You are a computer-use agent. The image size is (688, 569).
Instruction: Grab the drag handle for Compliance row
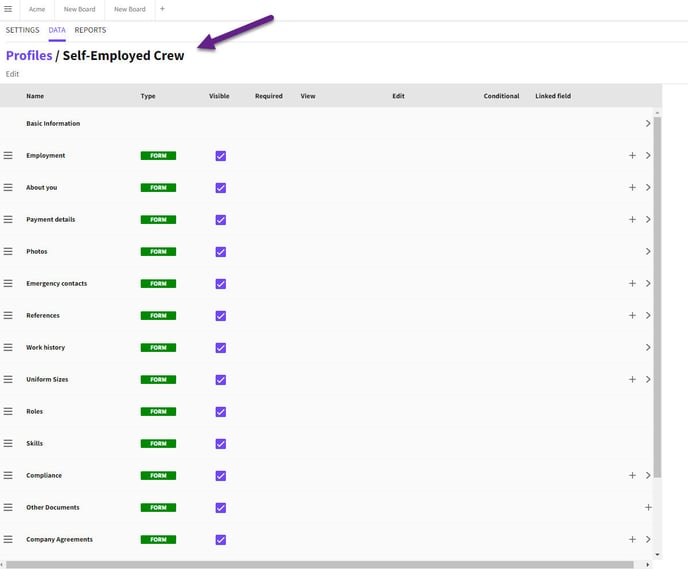tap(8, 476)
